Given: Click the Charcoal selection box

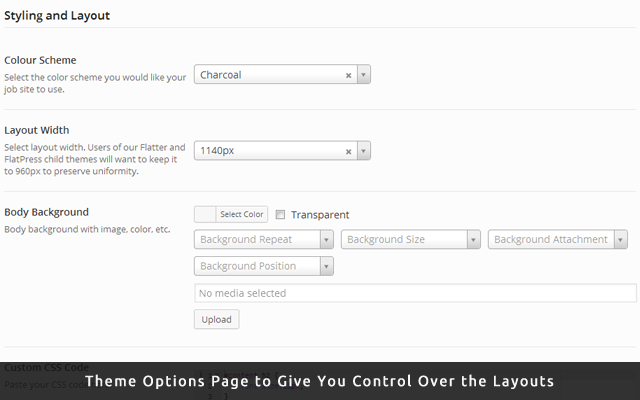Looking at the screenshot, I should [x=282, y=75].
